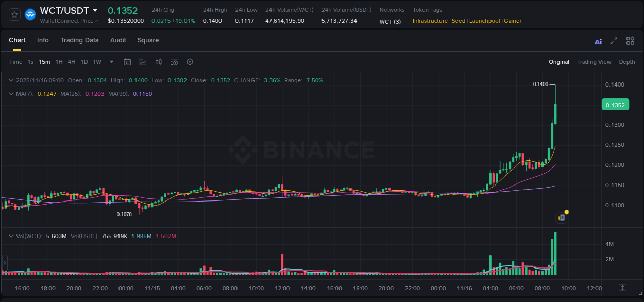Switch to the Trading Data tab

pos(79,40)
